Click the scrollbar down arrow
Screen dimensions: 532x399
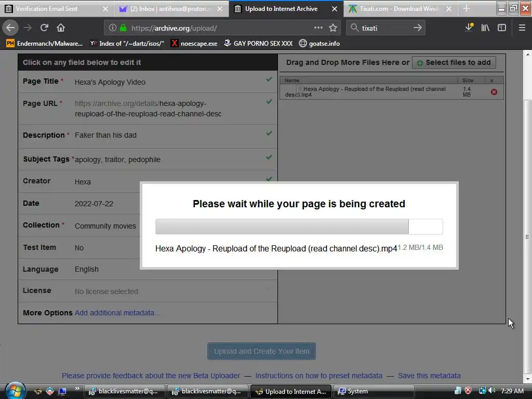[527, 379]
